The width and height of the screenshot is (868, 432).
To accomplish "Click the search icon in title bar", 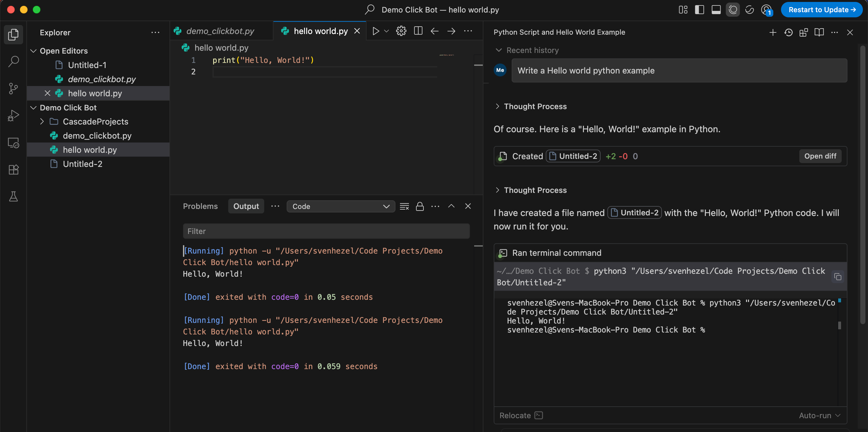I will tap(370, 9).
